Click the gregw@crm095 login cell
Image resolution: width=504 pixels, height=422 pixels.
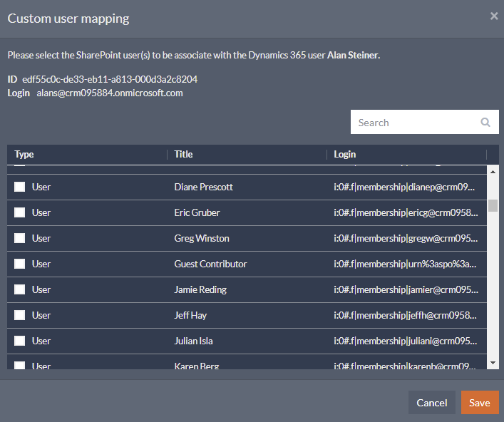406,239
